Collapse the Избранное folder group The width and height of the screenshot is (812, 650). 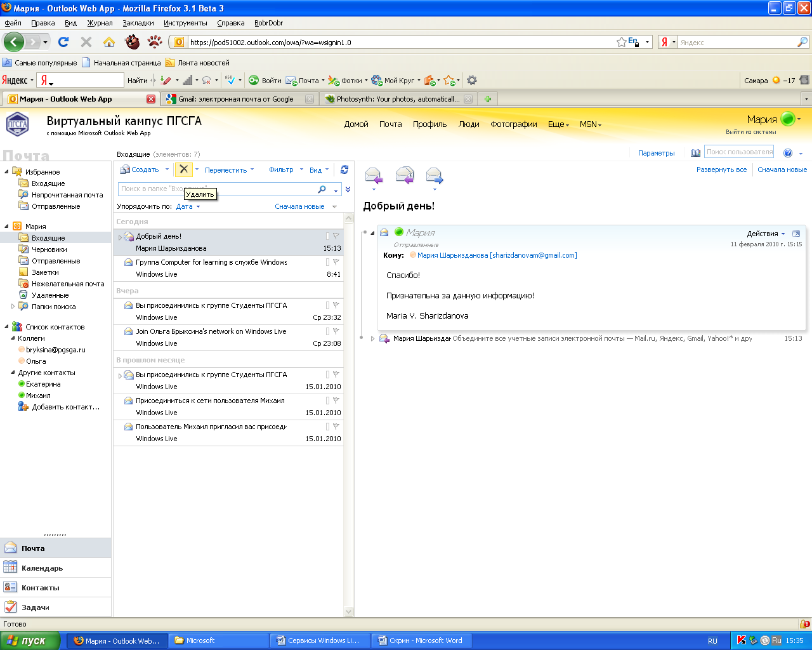coord(6,171)
